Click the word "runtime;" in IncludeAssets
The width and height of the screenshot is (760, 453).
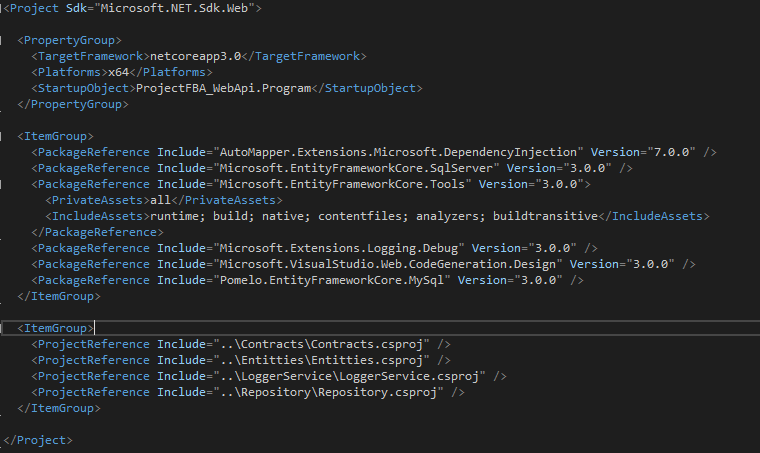[x=178, y=216]
